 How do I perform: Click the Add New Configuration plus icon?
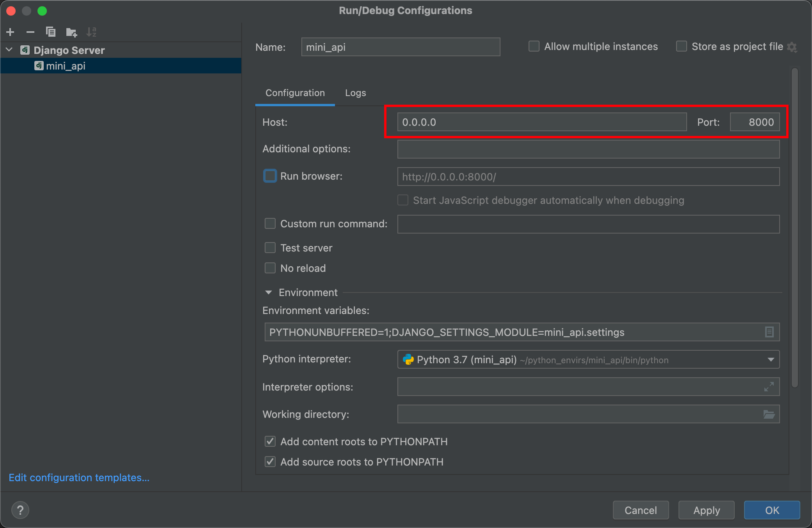tap(11, 32)
